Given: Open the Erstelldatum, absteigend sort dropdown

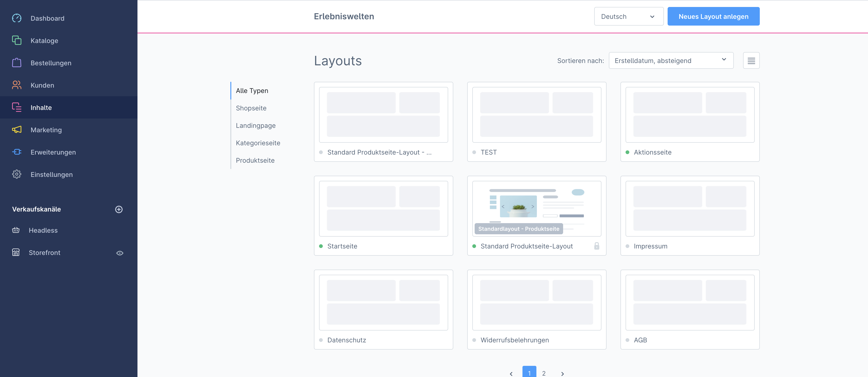Looking at the screenshot, I should (671, 60).
